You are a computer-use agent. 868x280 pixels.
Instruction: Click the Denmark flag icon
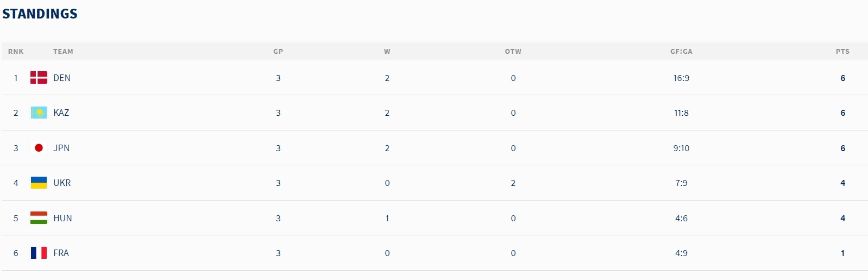[39, 78]
